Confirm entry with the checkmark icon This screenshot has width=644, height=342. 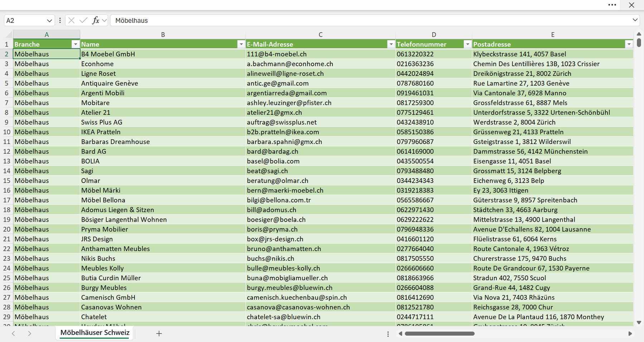point(83,20)
